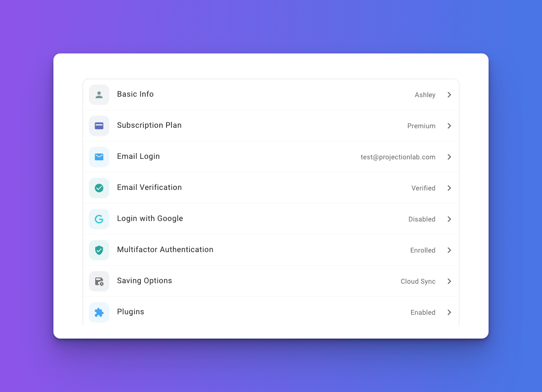
Task: Click the Verified status text
Action: point(423,188)
